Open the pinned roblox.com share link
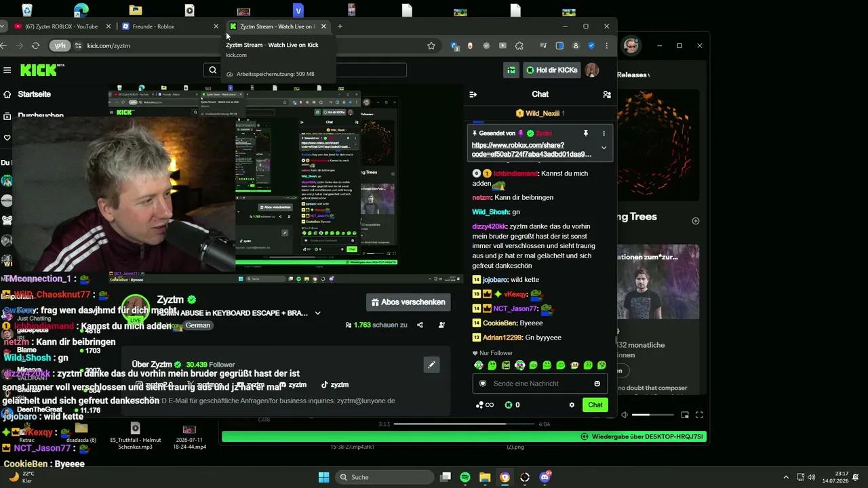 (x=531, y=150)
